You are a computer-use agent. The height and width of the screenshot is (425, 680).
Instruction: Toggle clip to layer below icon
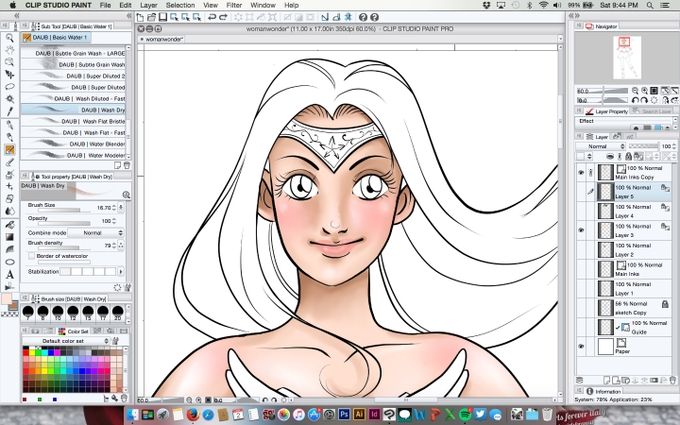610,156
